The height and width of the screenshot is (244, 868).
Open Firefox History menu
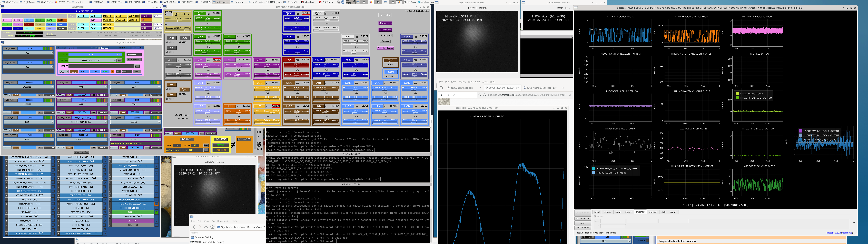tap(462, 82)
